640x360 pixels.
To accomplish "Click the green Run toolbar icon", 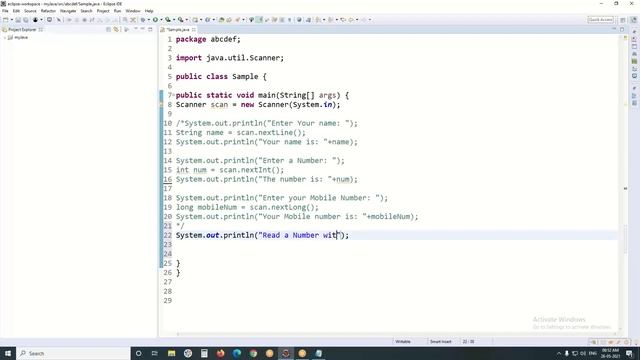I will tap(156, 20).
